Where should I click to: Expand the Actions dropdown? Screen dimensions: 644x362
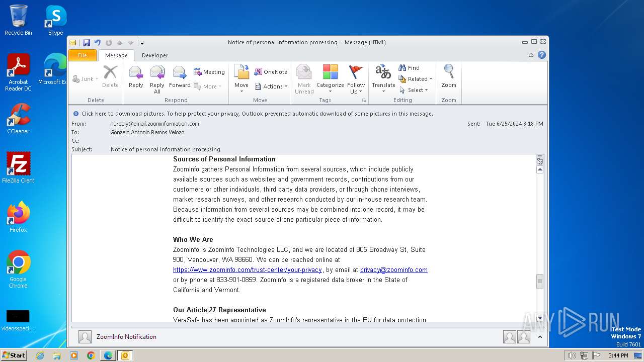[x=271, y=86]
